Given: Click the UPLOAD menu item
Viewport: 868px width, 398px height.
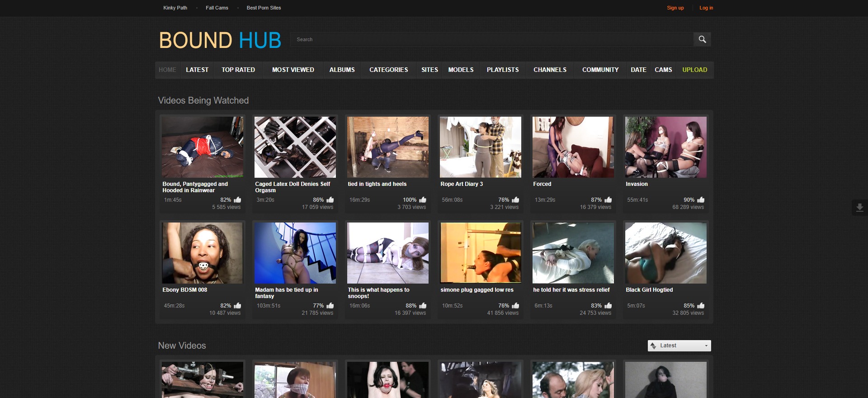Looking at the screenshot, I should [695, 70].
